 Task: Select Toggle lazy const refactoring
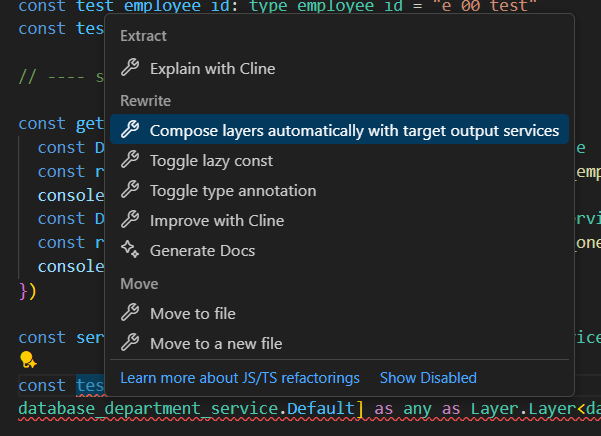339,160
